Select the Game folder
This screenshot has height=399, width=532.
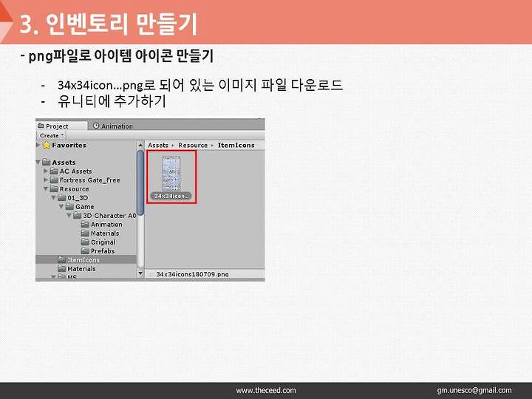[80, 206]
